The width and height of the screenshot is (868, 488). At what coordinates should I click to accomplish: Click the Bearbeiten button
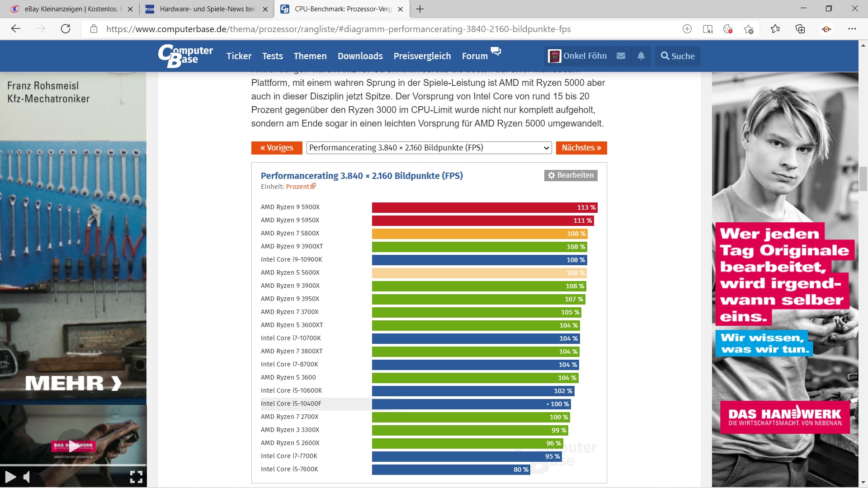coord(571,175)
